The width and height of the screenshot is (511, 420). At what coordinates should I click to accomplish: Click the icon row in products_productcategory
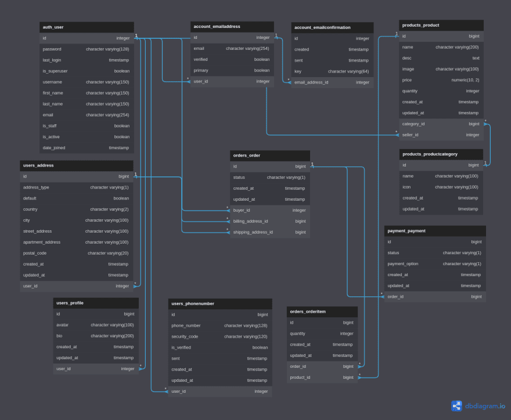(x=441, y=187)
